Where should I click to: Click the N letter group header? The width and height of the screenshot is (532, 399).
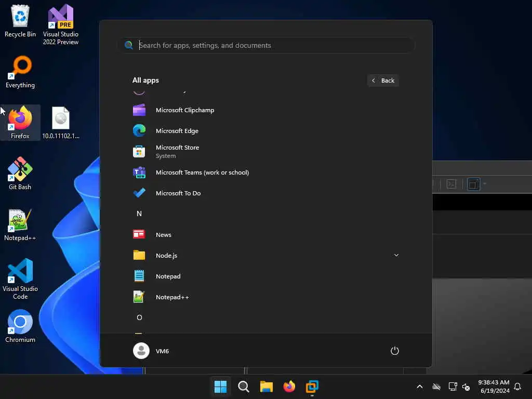tap(139, 214)
